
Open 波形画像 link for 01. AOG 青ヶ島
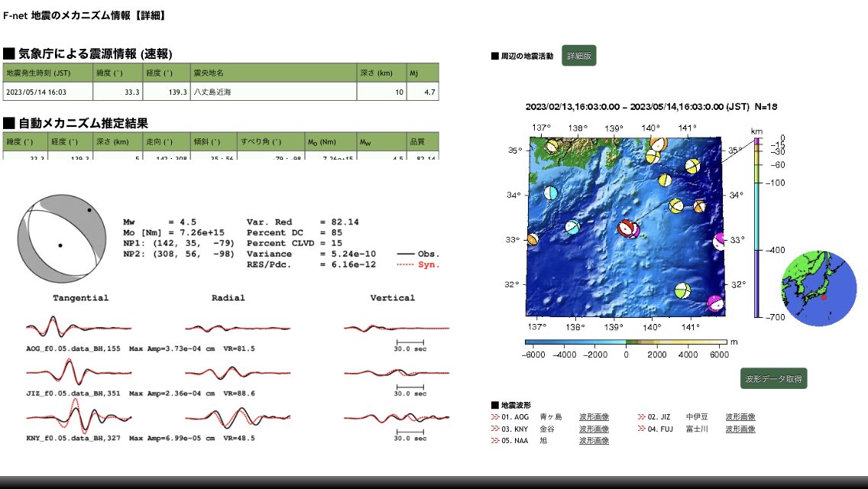(594, 417)
